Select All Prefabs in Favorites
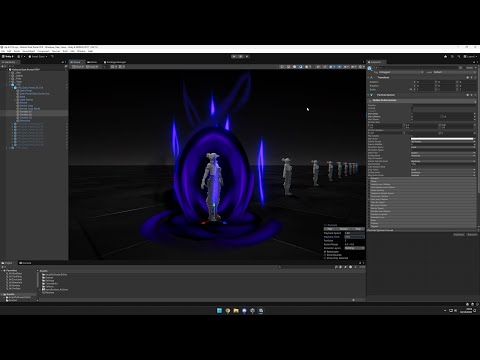 [x=14, y=288]
